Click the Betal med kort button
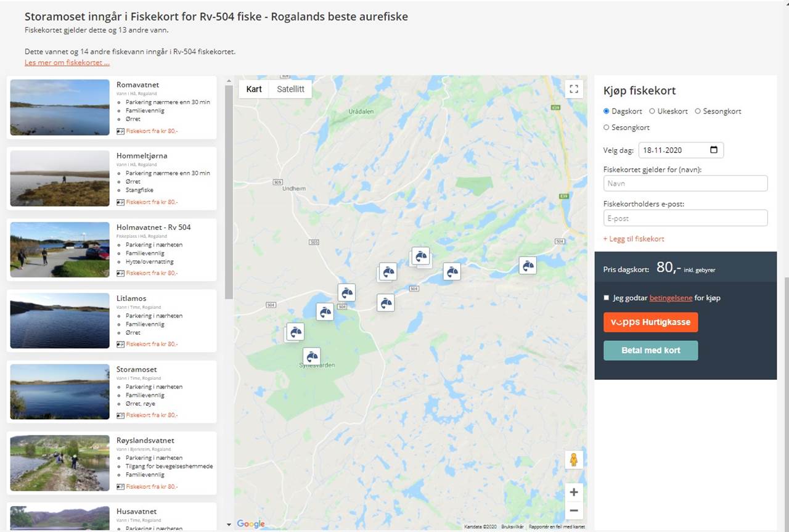This screenshot has height=532, width=789. (x=651, y=350)
